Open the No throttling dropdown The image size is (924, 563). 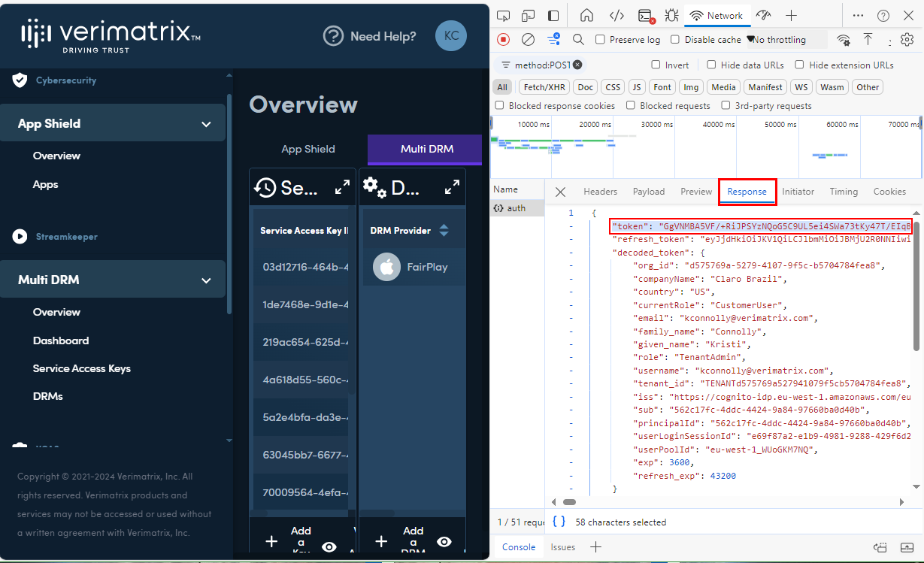pos(776,40)
